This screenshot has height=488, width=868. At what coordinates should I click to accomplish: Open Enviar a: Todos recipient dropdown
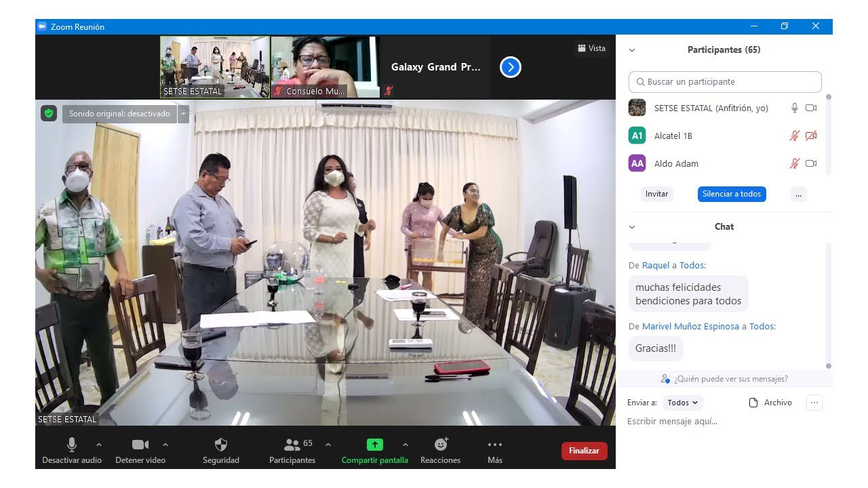[683, 403]
